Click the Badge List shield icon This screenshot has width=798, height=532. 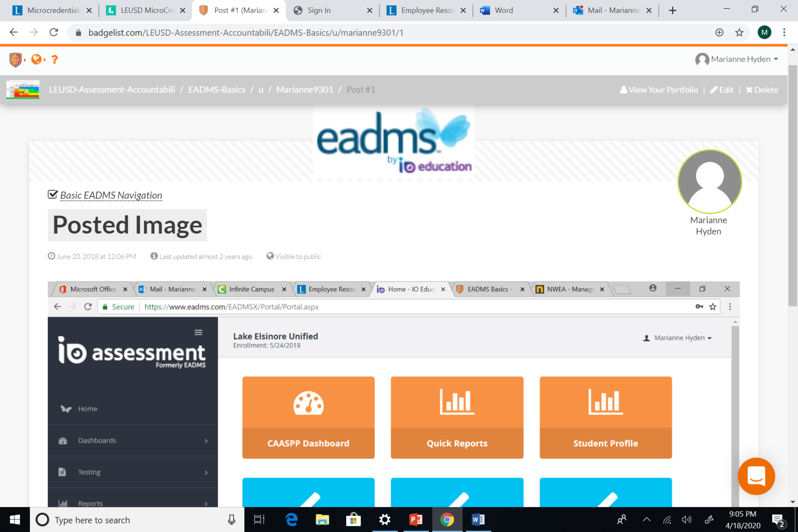tap(15, 60)
